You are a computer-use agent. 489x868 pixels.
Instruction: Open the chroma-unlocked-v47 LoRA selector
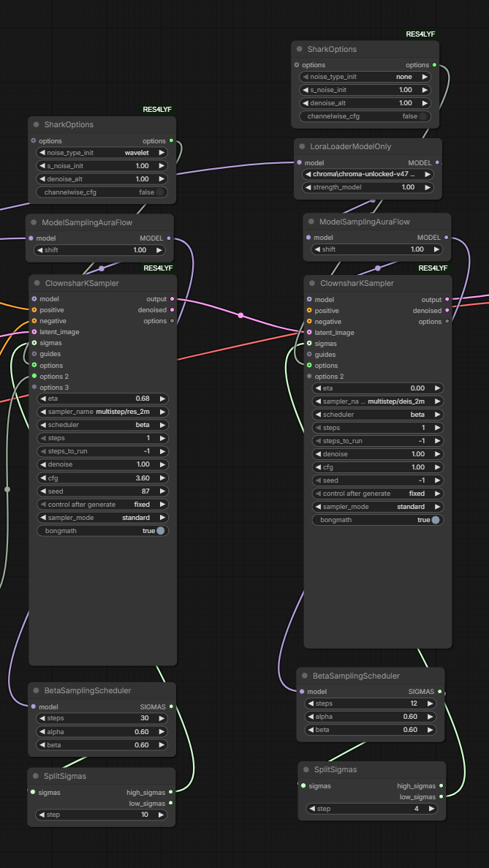368,174
